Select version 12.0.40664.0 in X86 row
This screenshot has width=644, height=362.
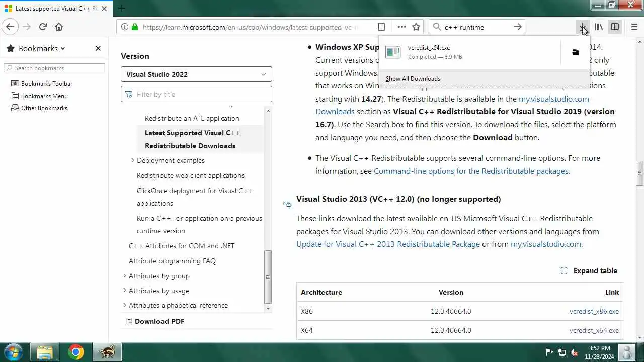click(x=451, y=311)
